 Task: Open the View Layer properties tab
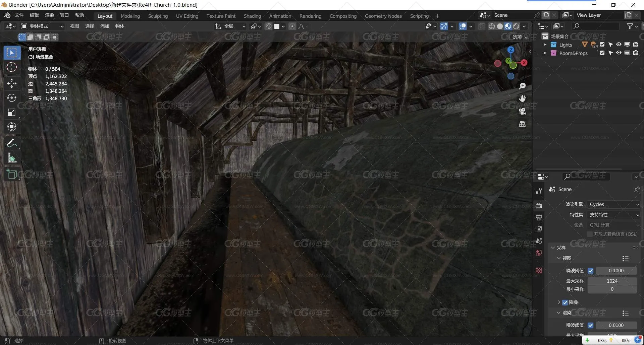click(539, 229)
